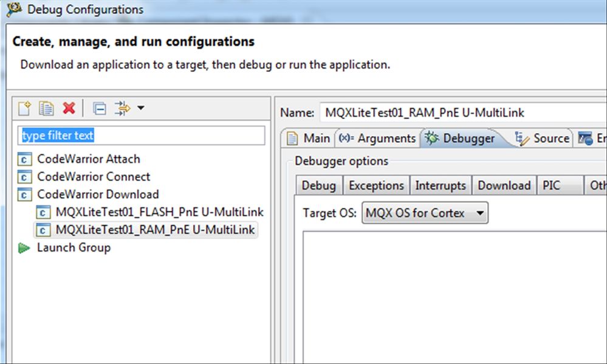The width and height of the screenshot is (607, 364).
Task: Click the New launch configuration icon
Action: point(24,108)
